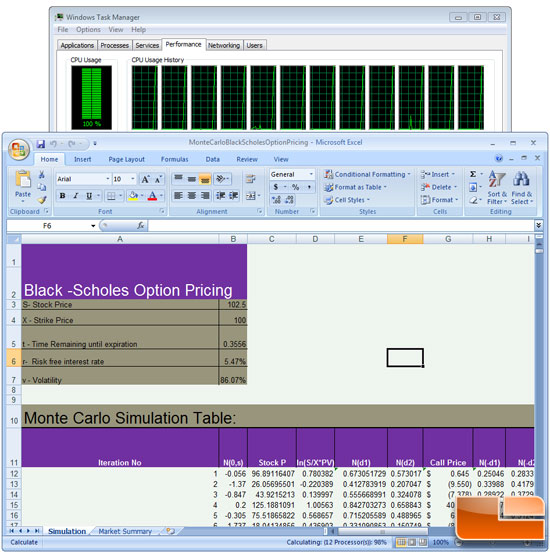The width and height of the screenshot is (550, 552).
Task: Pick the yellow Fill Color swatch button
Action: 133,196
